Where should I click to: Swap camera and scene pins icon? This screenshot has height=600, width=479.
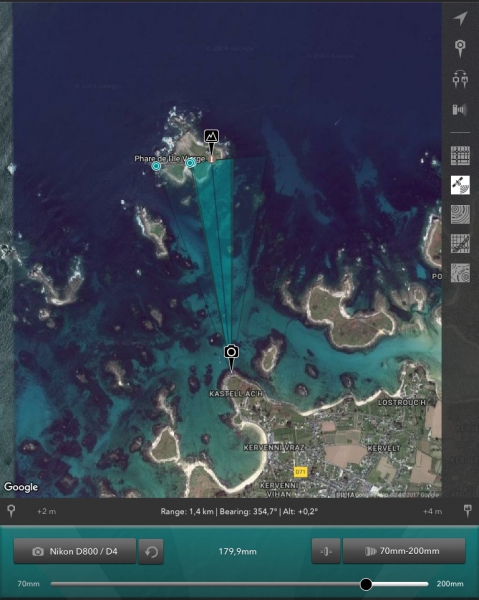coord(460,79)
